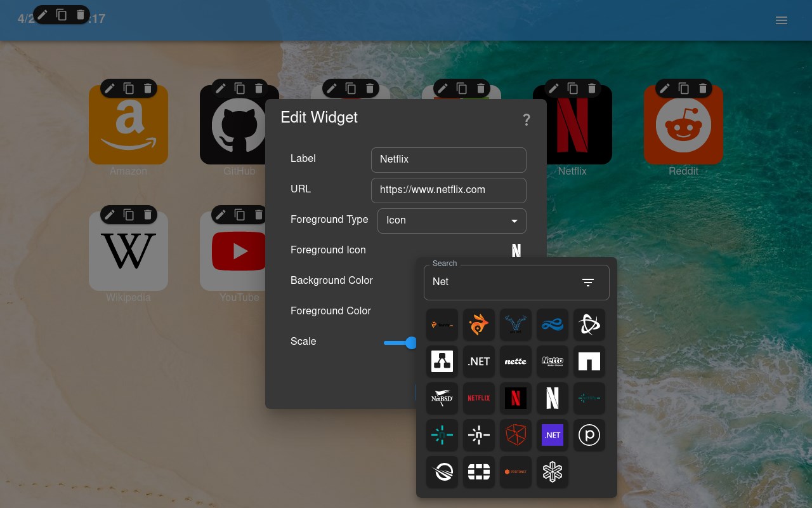This screenshot has width=812, height=508.
Task: Delete the Reddit widget
Action: [703, 88]
